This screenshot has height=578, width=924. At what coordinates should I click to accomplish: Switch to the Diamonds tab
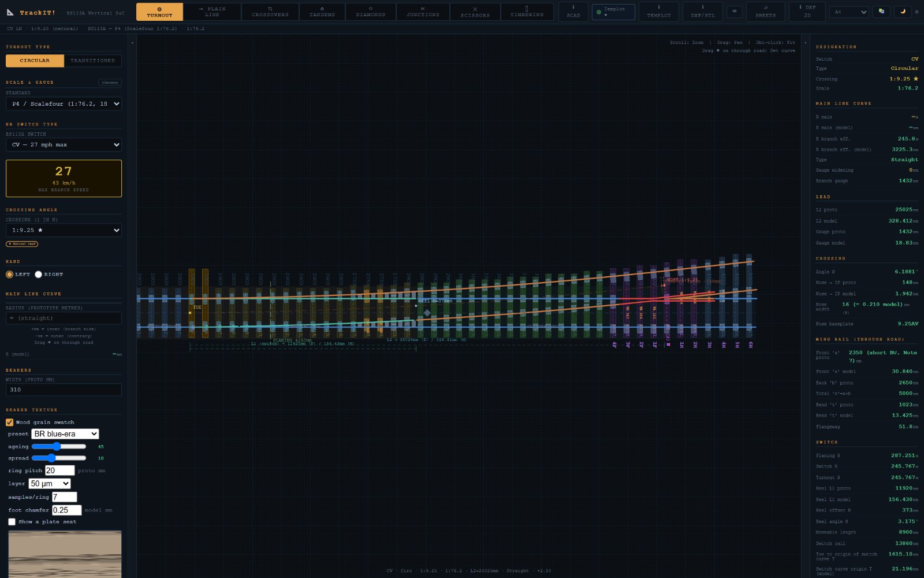[x=371, y=12]
